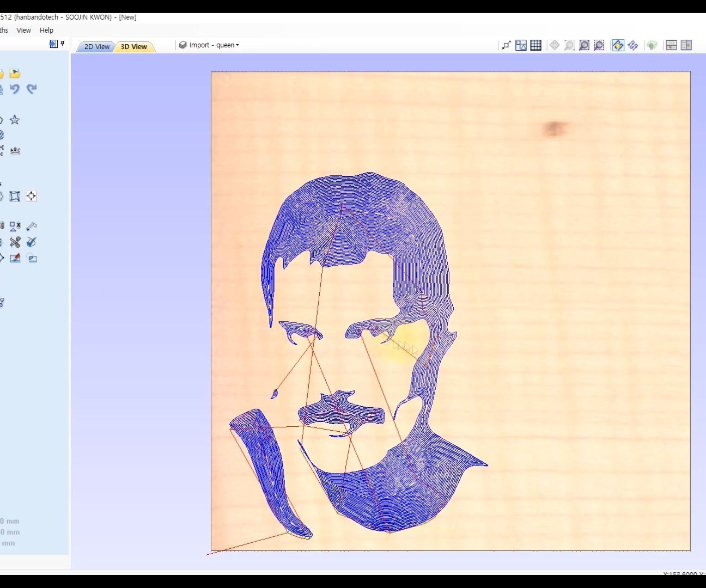Screen dimensions: 706x588
Task: Click the 3D View tab label
Action: 134,47
